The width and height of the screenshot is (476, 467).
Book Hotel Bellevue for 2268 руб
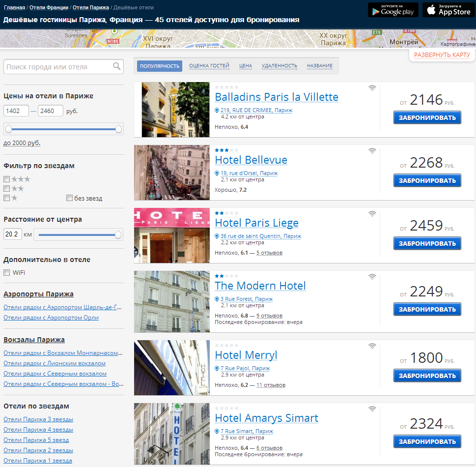click(427, 180)
